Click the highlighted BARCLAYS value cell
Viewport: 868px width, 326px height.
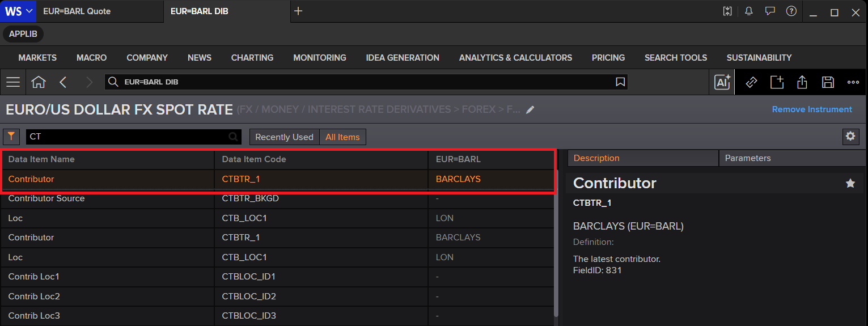(x=491, y=179)
